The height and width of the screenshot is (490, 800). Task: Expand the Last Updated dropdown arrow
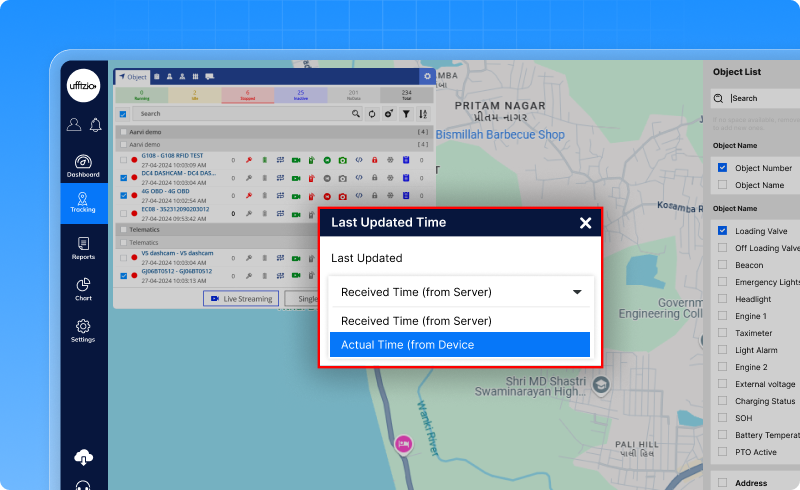tap(577, 292)
